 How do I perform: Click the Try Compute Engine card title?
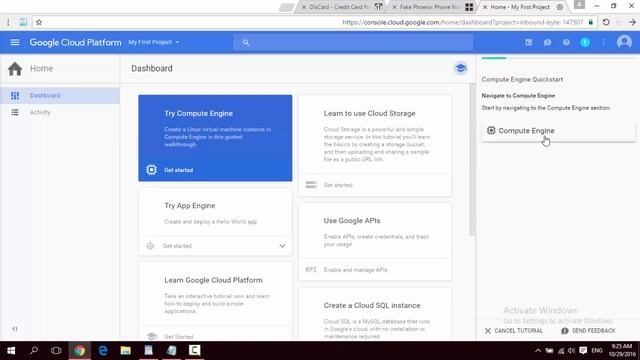click(x=198, y=113)
